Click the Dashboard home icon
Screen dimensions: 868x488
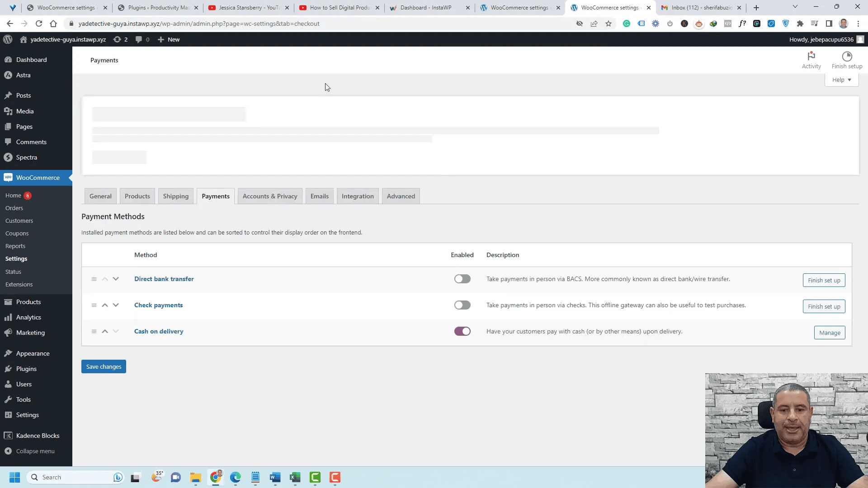point(23,39)
